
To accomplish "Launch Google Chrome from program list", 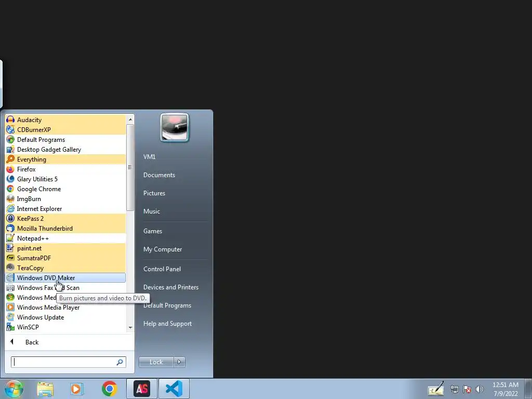I will 65,189.
